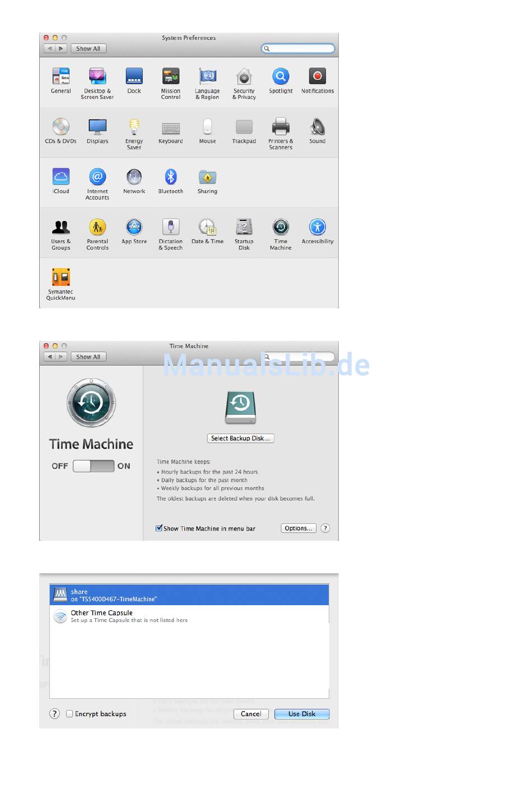Go back in Time Machine window
Image resolution: width=532 pixels, height=789 pixels.
(50, 357)
